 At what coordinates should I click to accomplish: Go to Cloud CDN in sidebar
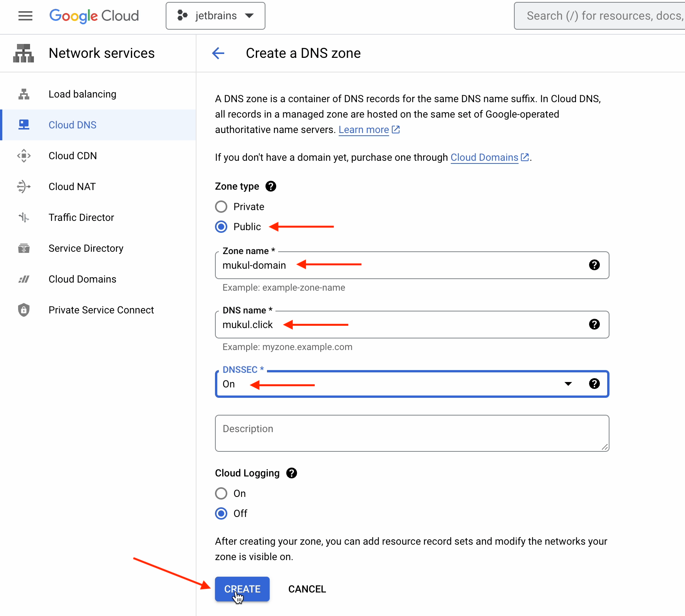(x=73, y=156)
